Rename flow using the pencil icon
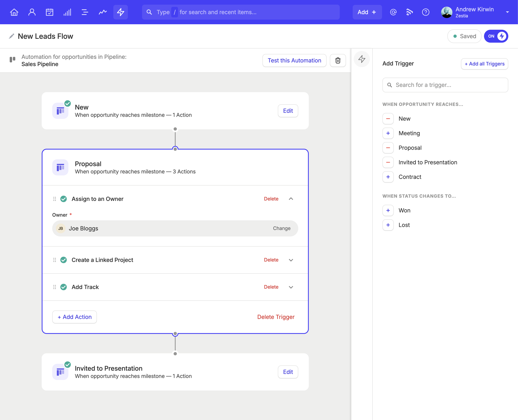This screenshot has height=420, width=518. pos(11,36)
